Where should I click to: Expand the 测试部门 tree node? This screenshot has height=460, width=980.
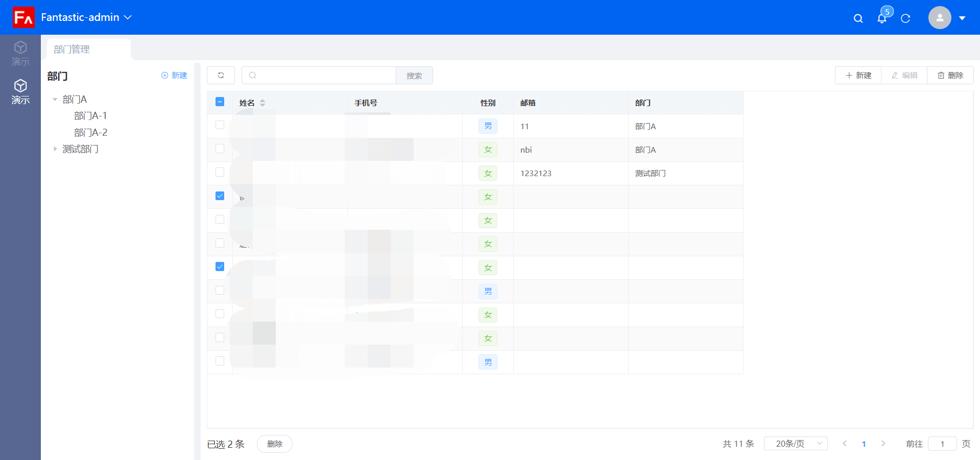(55, 149)
